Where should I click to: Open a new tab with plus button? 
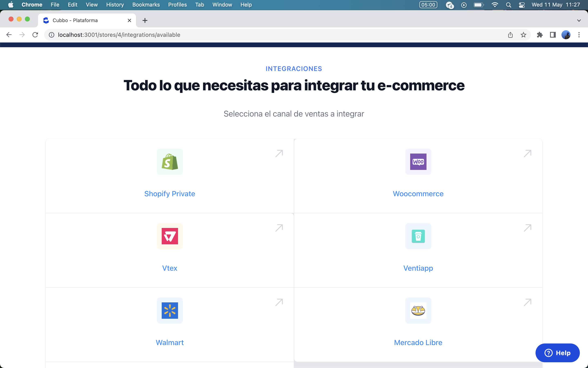click(145, 20)
